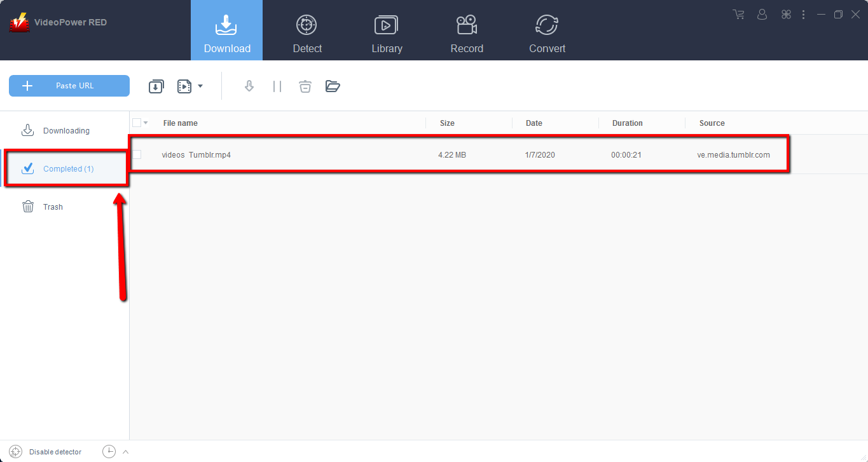Expand the chevron beside the clock icon
This screenshot has width=868, height=462.
pyautogui.click(x=125, y=452)
